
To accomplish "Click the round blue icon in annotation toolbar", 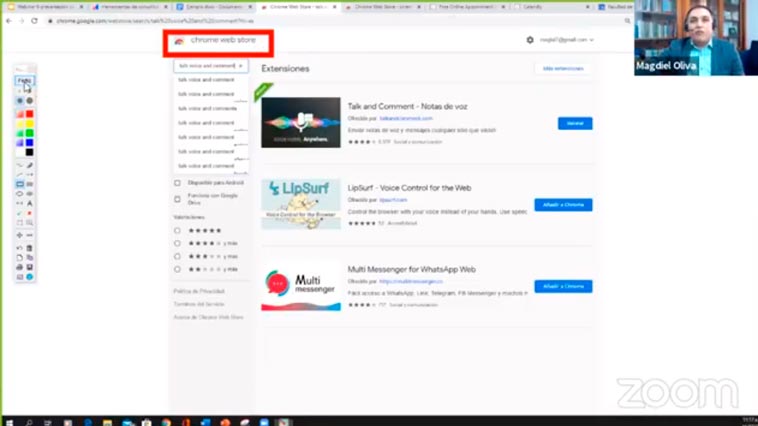I will point(29,277).
